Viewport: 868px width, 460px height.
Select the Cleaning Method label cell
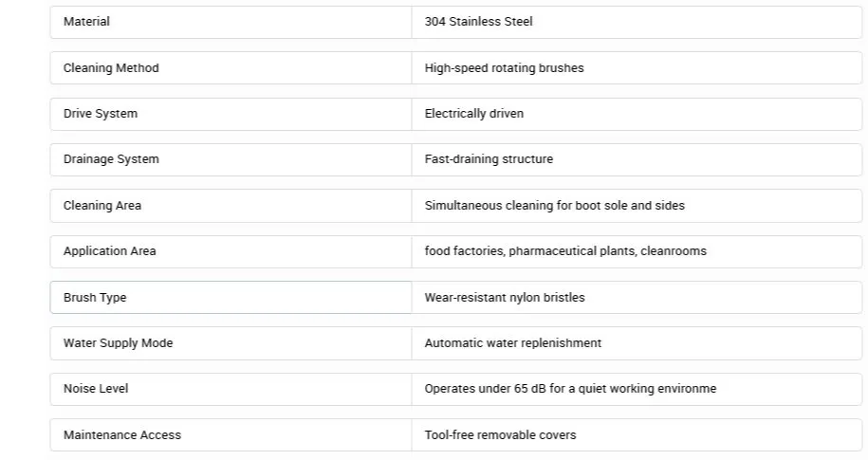coord(231,68)
